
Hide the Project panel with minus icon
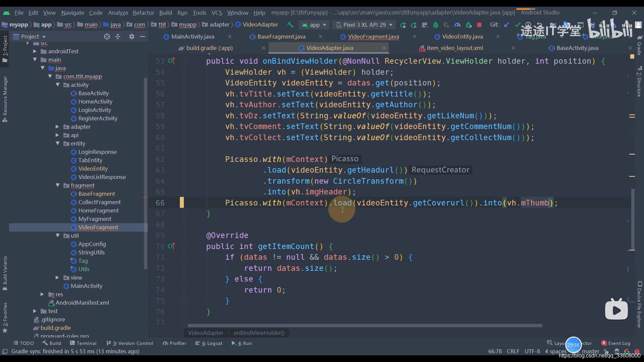point(143,37)
